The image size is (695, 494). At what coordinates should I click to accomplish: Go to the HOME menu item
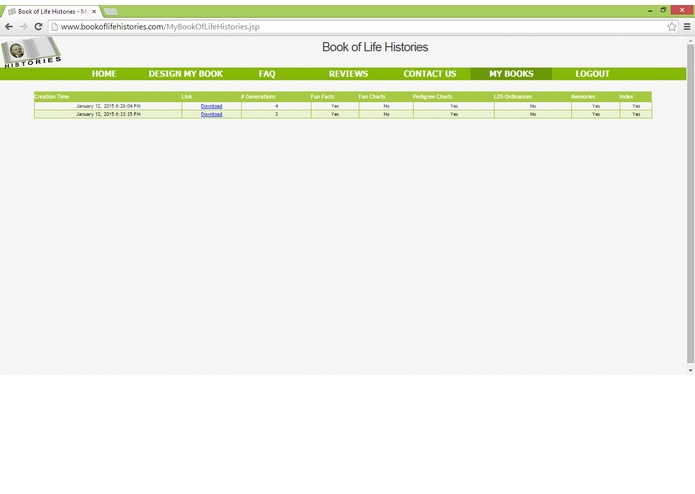(x=104, y=74)
